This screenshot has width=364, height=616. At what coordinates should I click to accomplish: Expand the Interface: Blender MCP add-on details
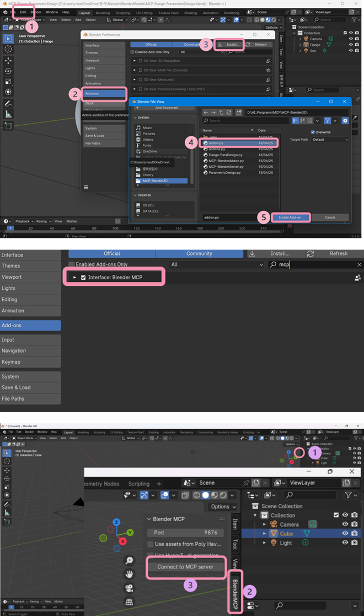click(75, 277)
